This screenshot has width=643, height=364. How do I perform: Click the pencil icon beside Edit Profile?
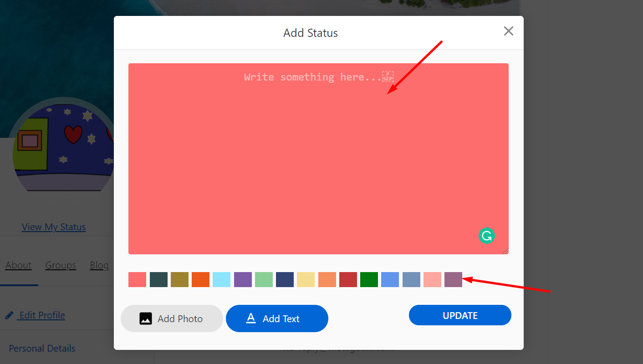click(9, 315)
